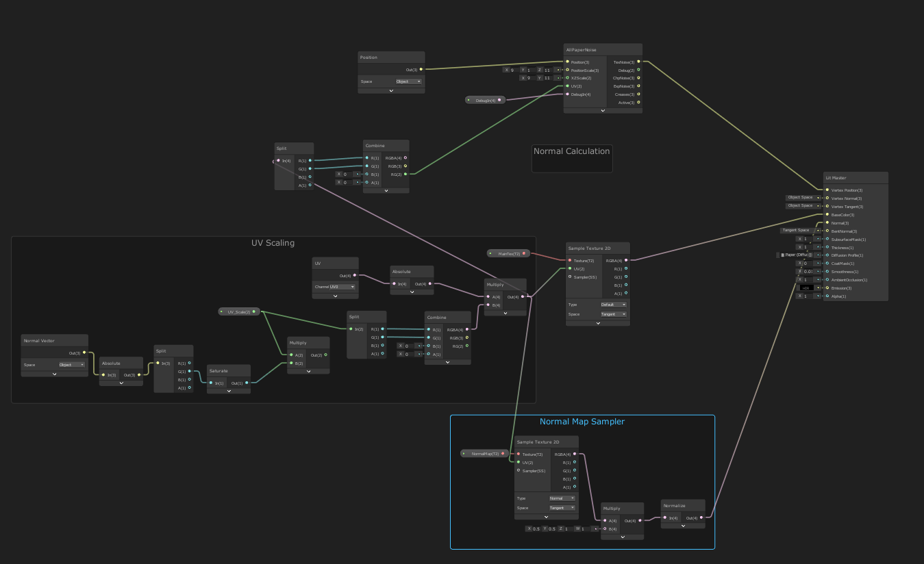Open the Space dropdown on the Position node
This screenshot has height=564, width=924.
click(408, 81)
